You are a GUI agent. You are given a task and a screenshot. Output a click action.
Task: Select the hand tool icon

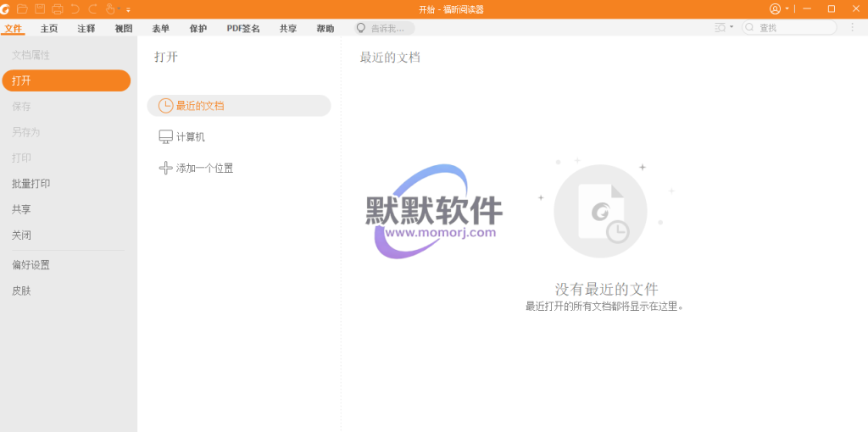pos(109,8)
